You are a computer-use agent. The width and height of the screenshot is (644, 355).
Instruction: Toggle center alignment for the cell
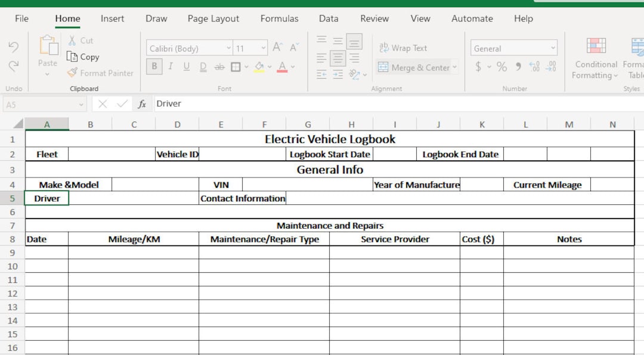click(338, 58)
